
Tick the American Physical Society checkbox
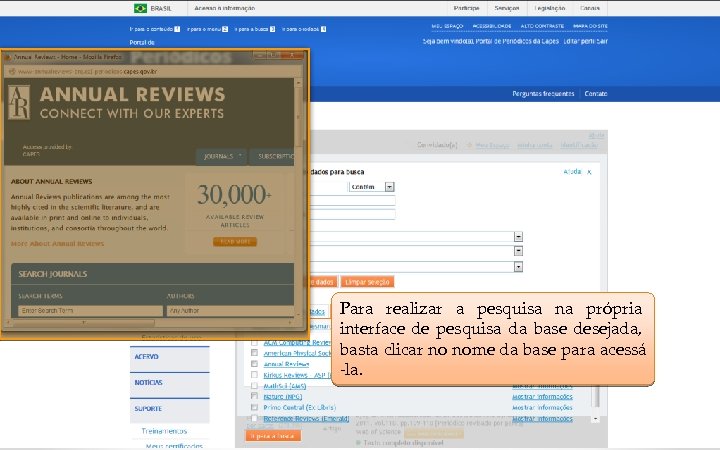click(254, 353)
